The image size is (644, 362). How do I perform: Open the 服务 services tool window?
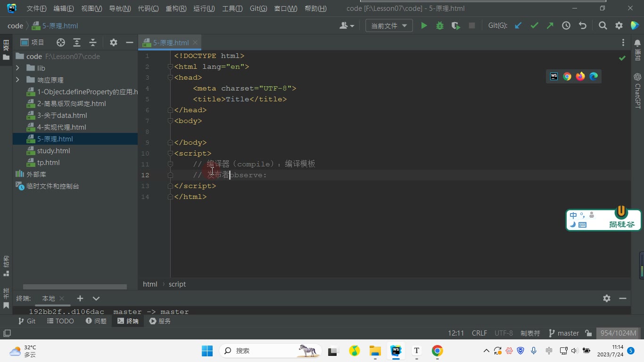[160, 321]
